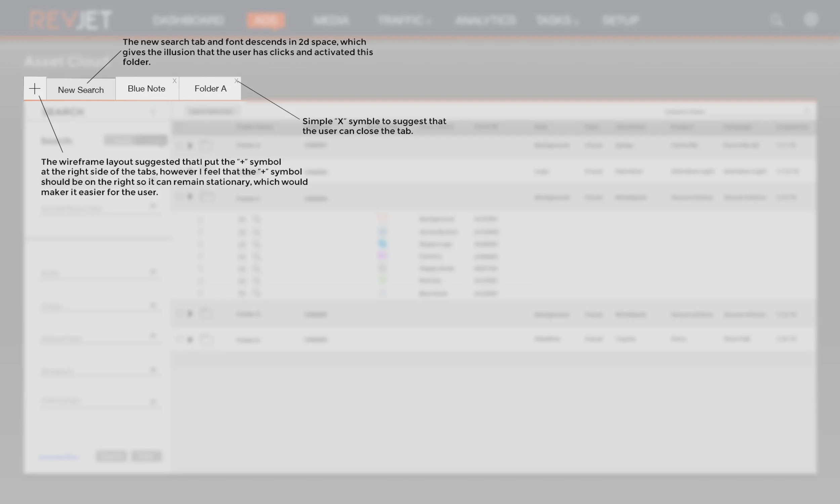Screen dimensions: 840x504
Task: Close the Blue Note tab
Action: pos(174,81)
